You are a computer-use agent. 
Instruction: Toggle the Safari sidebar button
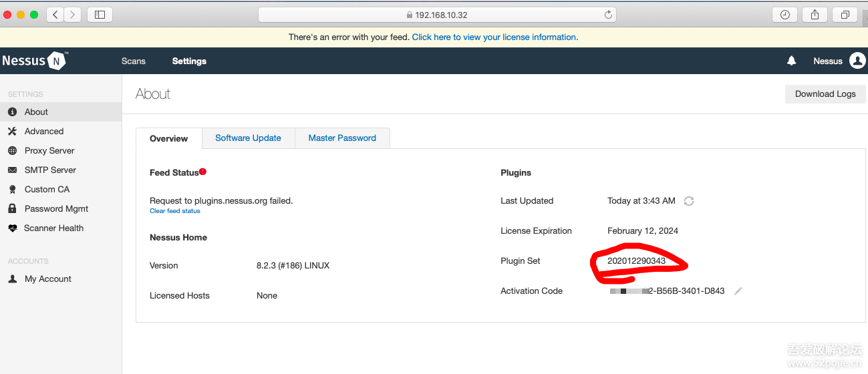coord(100,15)
